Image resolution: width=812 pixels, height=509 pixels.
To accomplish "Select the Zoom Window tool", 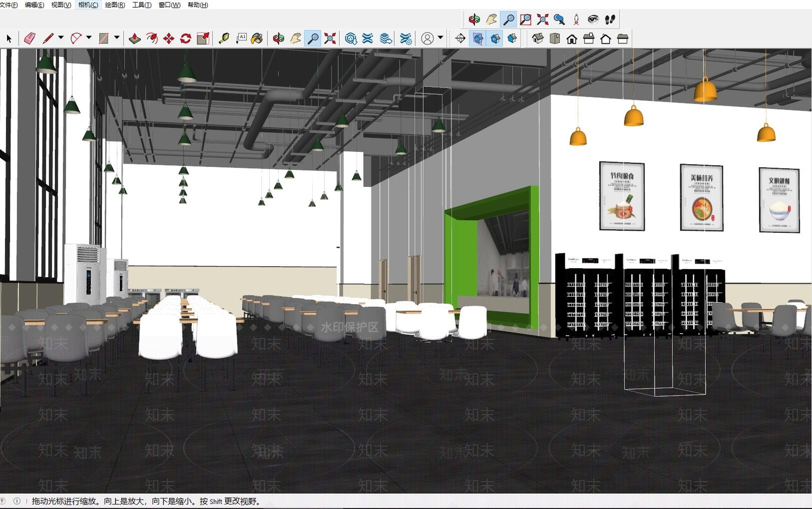I will point(525,19).
